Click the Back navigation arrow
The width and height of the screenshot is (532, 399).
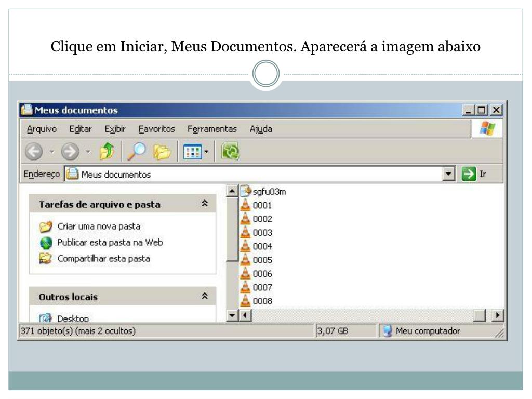point(34,151)
